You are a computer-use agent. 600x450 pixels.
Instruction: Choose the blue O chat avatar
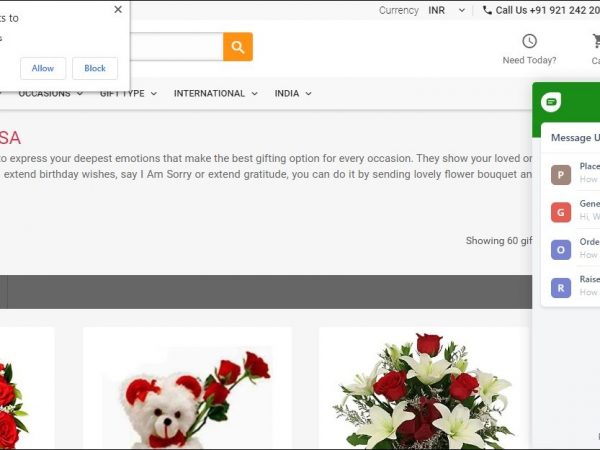(x=561, y=250)
